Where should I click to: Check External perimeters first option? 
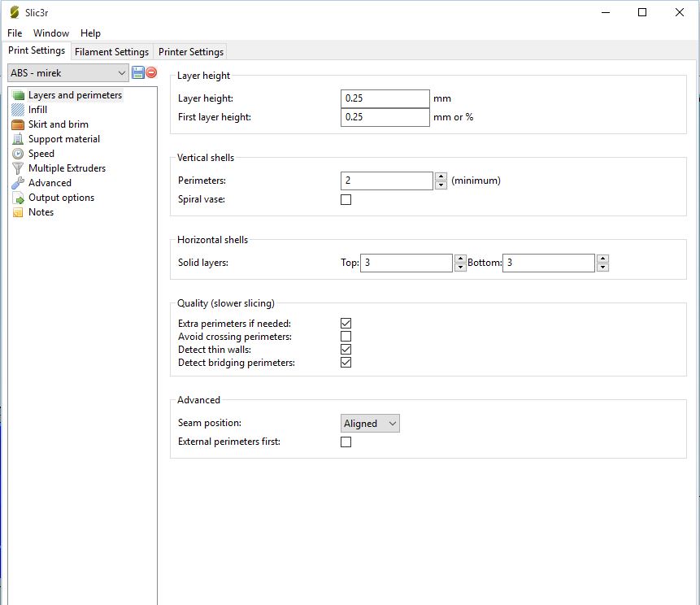pyautogui.click(x=346, y=442)
